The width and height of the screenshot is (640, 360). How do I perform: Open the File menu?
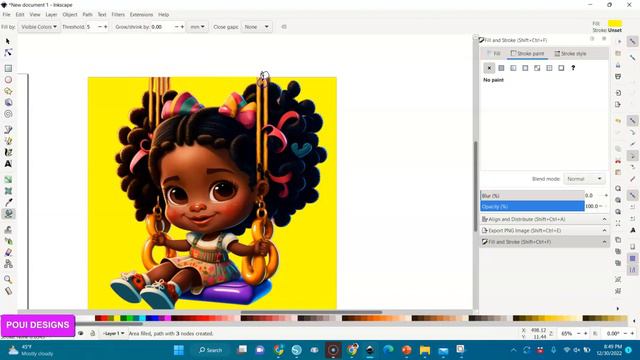[7, 15]
